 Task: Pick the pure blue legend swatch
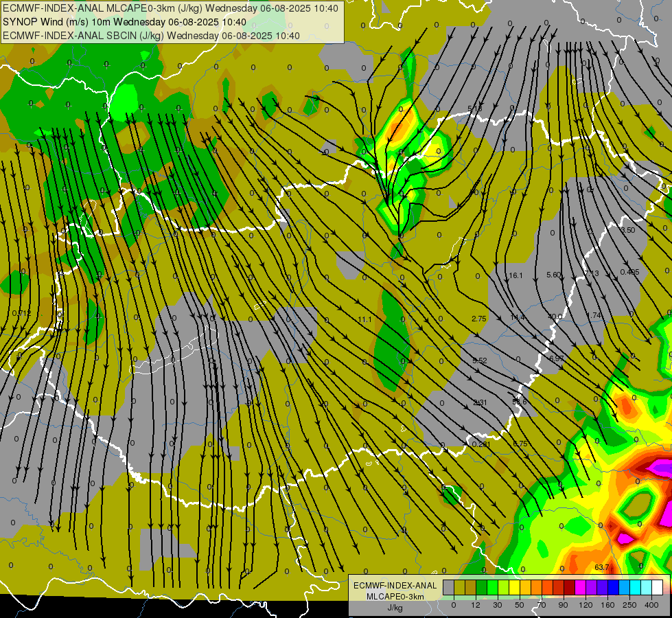tap(614, 588)
